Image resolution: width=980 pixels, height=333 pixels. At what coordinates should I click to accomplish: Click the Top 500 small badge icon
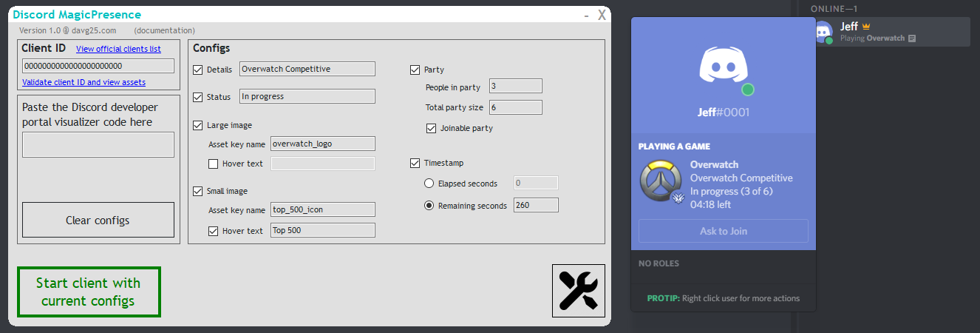678,198
